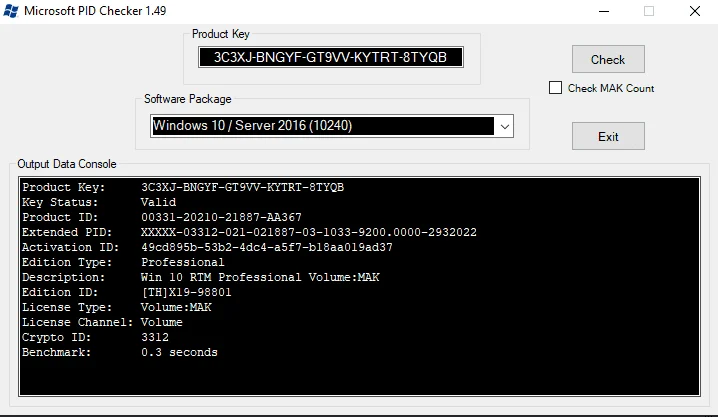Click Product ID value 00331-20210-21887-AA367
The image size is (718, 417).
click(x=221, y=217)
